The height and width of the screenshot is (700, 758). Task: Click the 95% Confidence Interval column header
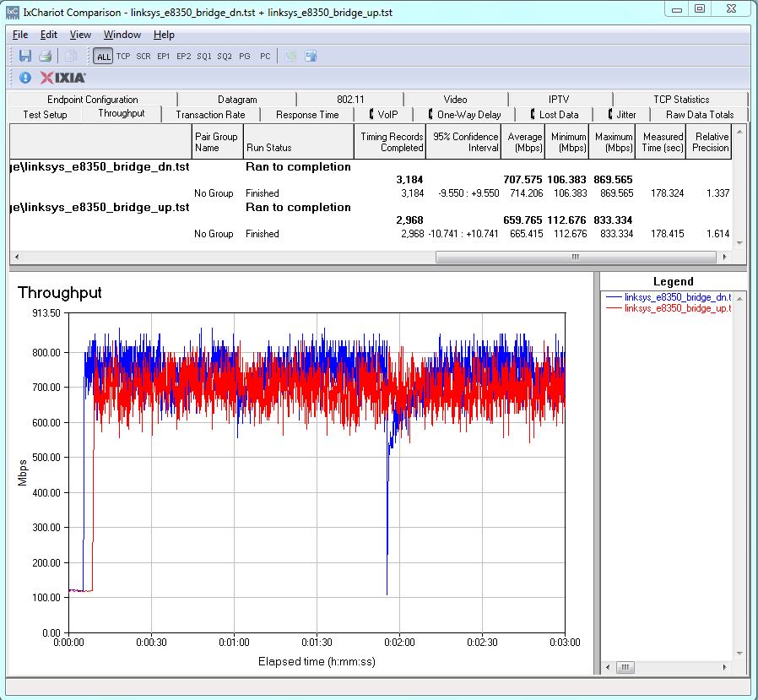(x=463, y=142)
